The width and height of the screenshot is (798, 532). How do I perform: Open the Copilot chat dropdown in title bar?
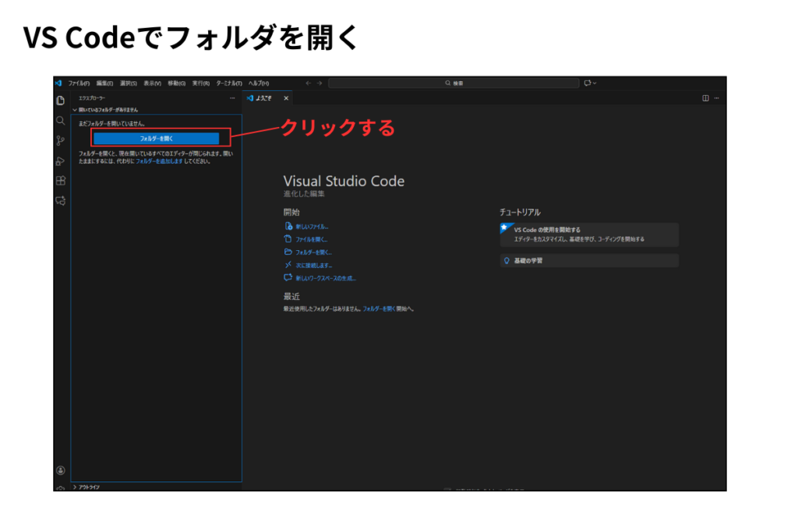pos(590,83)
